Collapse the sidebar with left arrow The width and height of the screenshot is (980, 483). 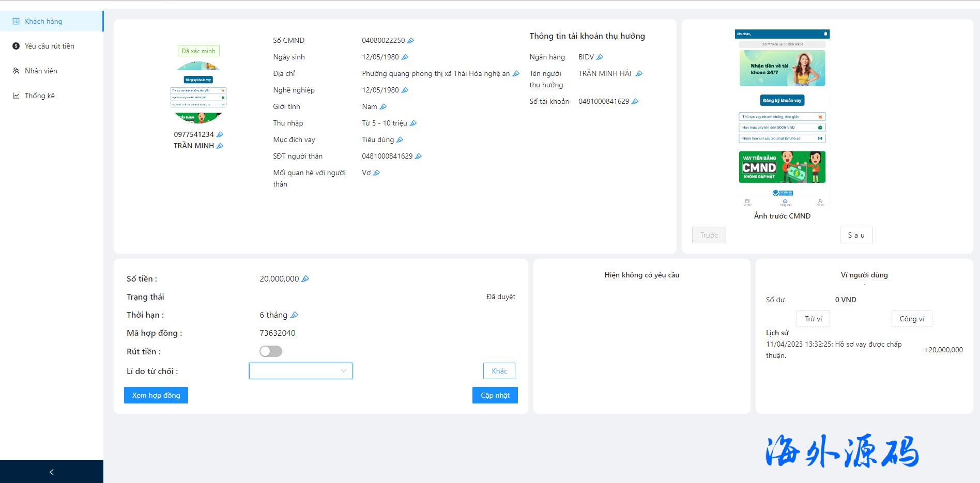[51, 472]
